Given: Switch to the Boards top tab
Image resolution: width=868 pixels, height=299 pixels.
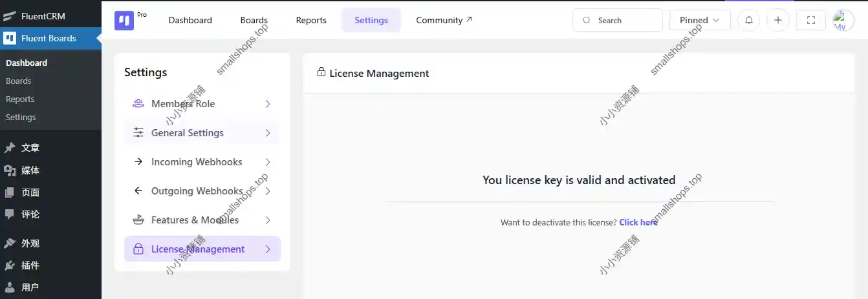Looking at the screenshot, I should 254,20.
